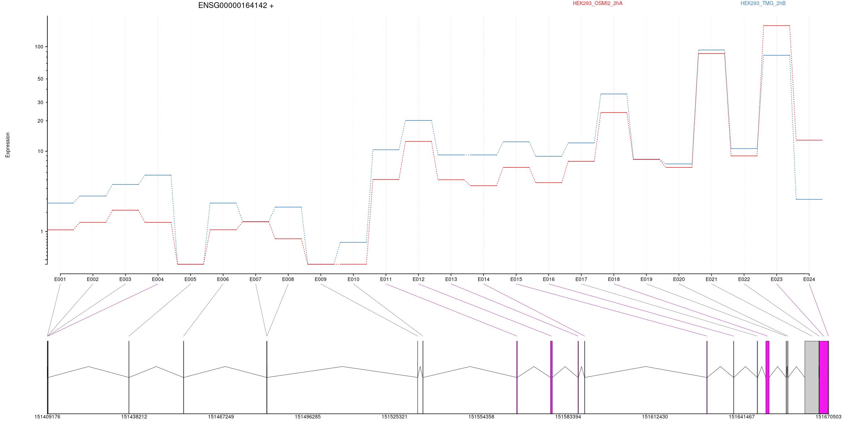Click genomic coordinate 151467249
The image size is (868, 434).
pyautogui.click(x=221, y=417)
